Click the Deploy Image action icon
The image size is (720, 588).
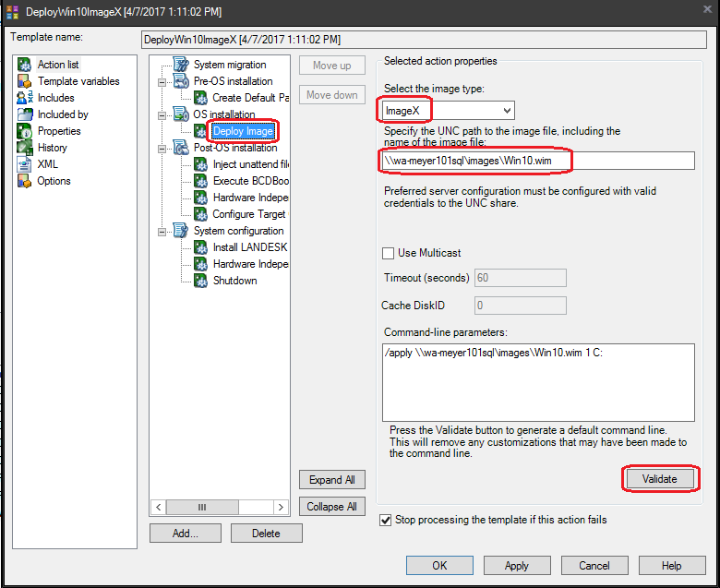click(200, 131)
